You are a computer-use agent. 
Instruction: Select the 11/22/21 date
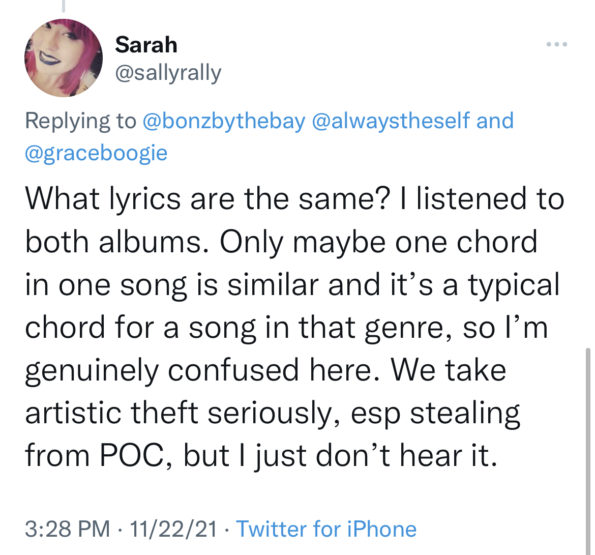(173, 529)
